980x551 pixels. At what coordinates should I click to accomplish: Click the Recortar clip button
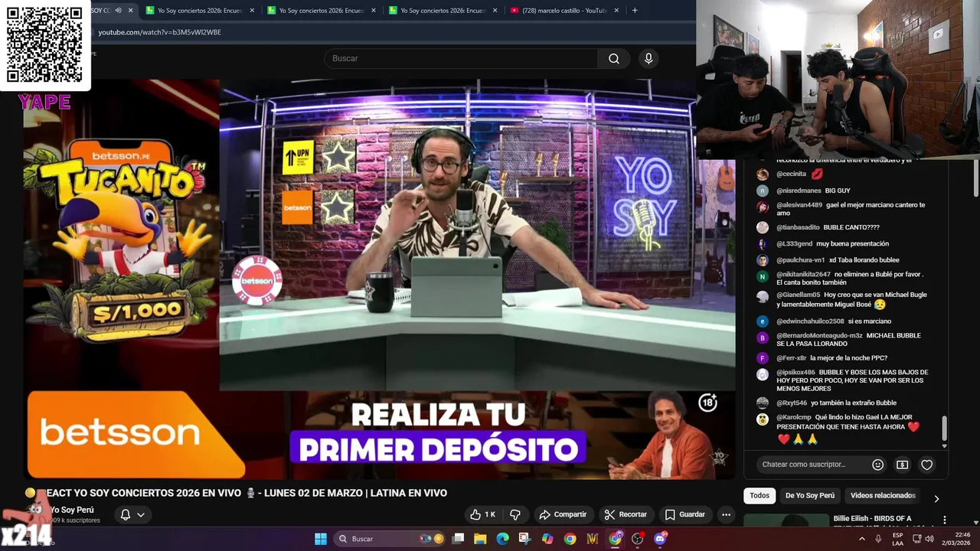625,514
